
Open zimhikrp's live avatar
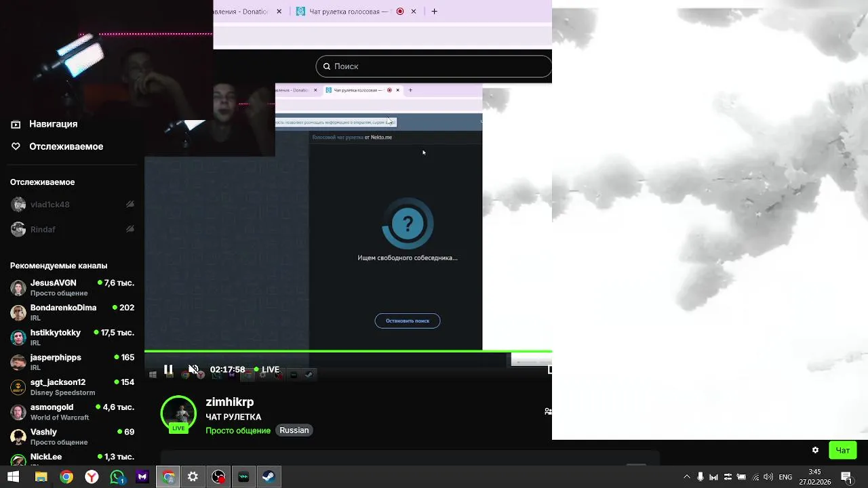coord(178,413)
